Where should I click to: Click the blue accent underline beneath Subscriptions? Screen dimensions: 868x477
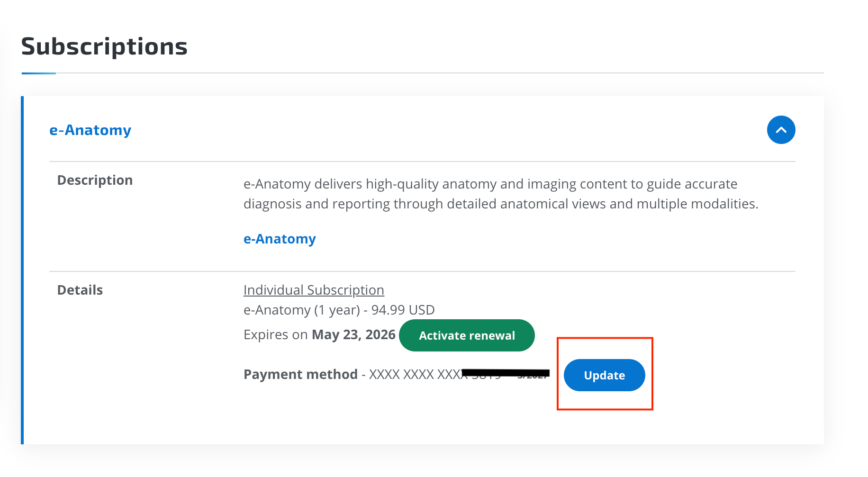click(38, 73)
